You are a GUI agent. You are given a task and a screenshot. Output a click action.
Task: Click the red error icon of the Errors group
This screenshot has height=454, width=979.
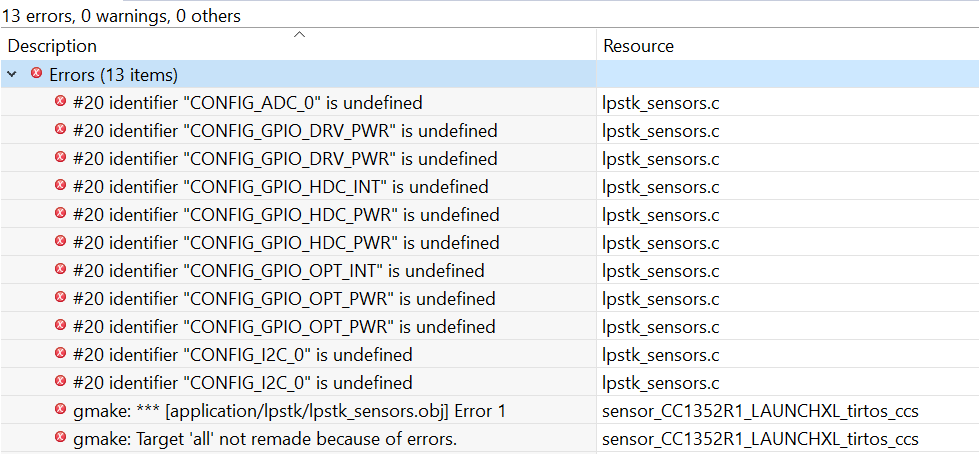tap(37, 74)
